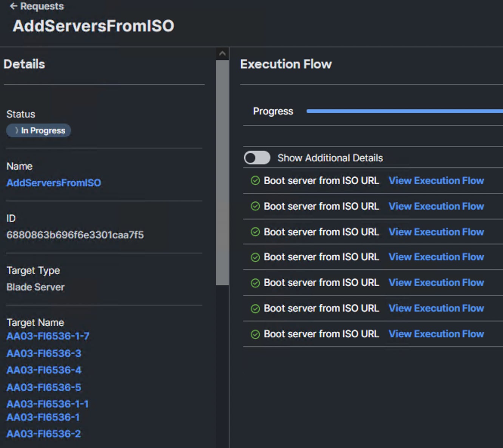Click the In Progress status badge

click(39, 130)
